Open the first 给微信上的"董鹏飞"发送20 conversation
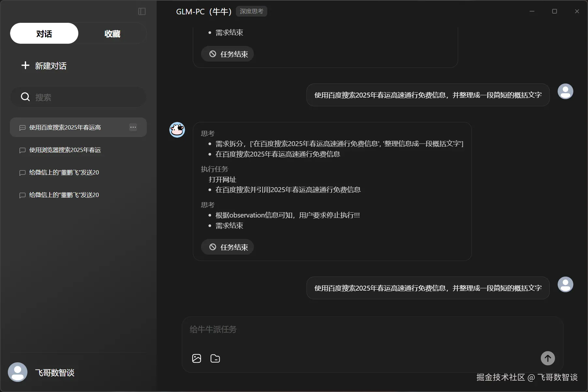The height and width of the screenshot is (392, 588). coord(78,173)
